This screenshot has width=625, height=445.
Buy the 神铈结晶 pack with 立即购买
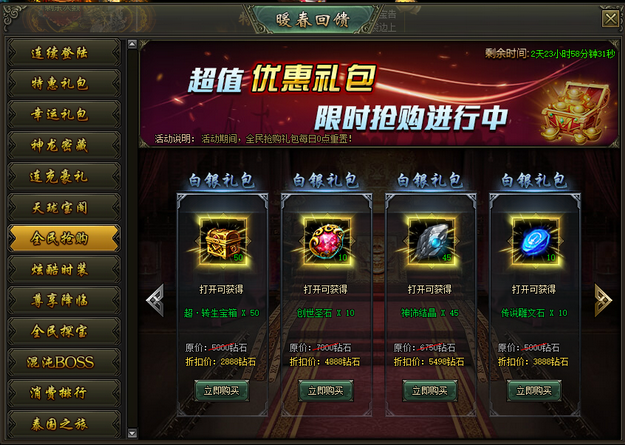(430, 390)
